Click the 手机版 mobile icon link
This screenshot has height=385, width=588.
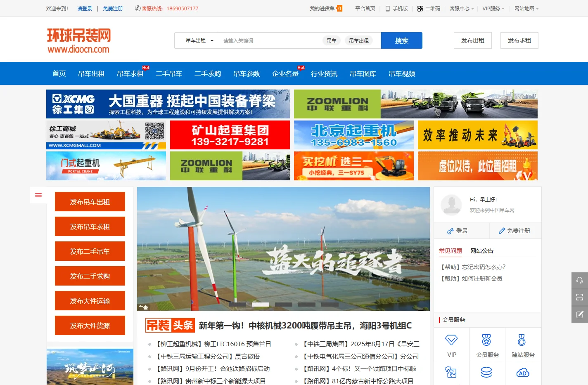(x=396, y=8)
